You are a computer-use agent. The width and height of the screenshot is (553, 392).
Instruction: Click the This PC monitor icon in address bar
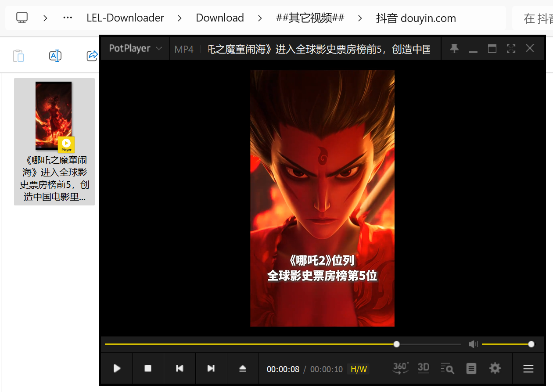click(x=22, y=18)
